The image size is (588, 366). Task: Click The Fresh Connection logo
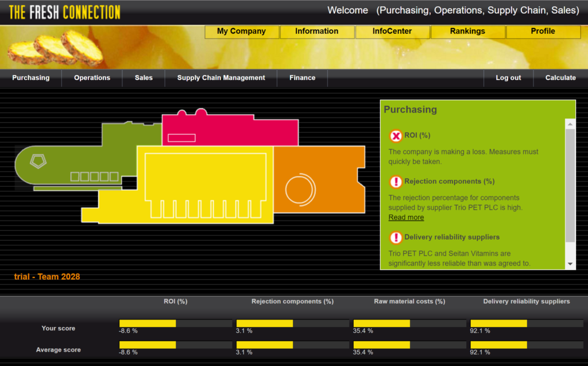tap(65, 12)
